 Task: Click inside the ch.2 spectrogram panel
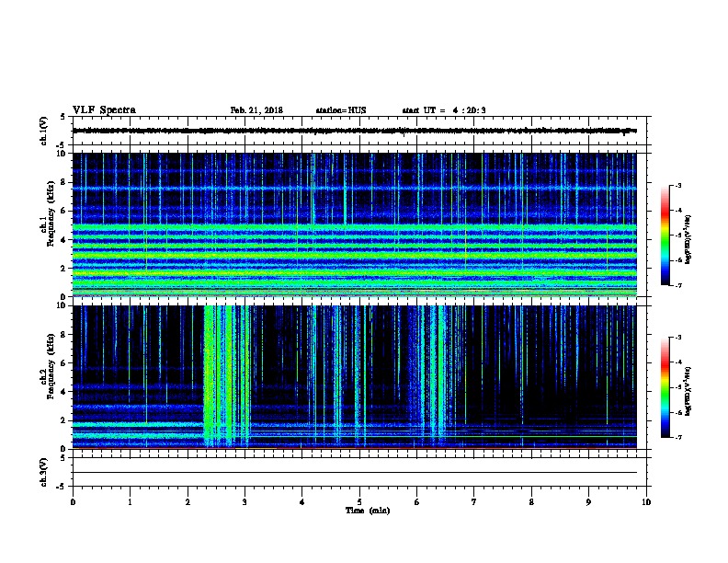pos(354,377)
